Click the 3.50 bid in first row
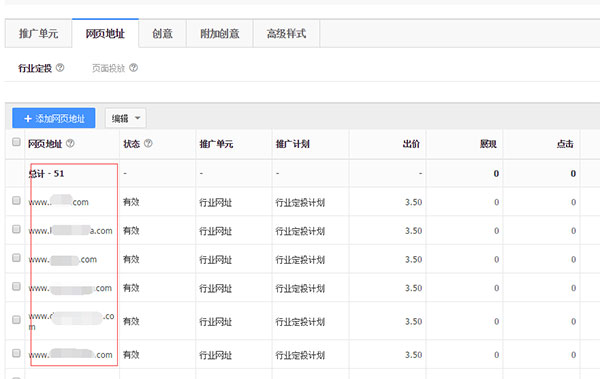The image size is (600, 379). (414, 202)
